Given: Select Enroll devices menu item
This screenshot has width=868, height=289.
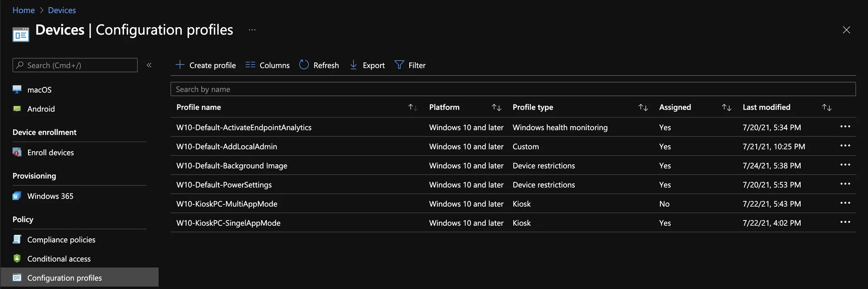Looking at the screenshot, I should (x=51, y=153).
